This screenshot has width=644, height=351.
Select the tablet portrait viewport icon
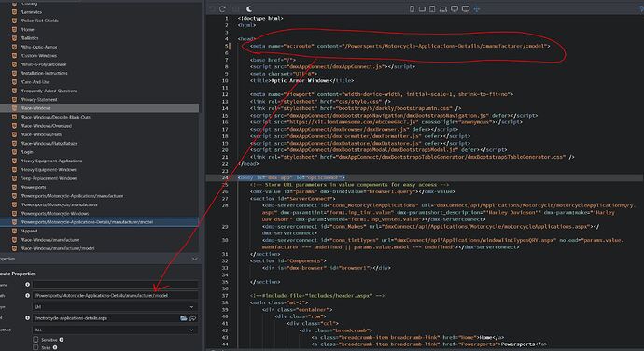click(x=432, y=8)
